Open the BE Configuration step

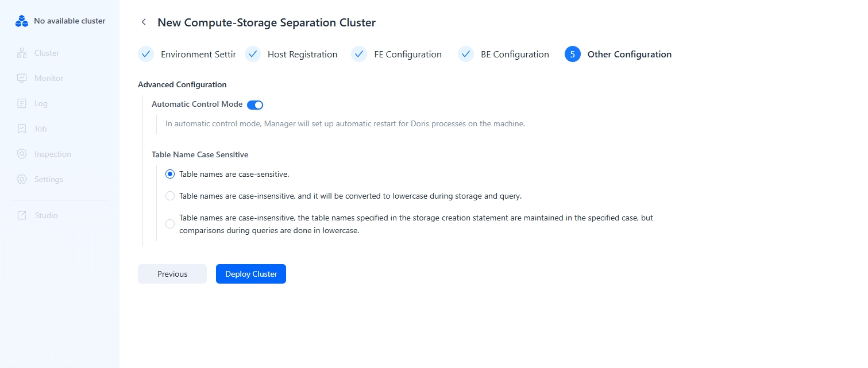(514, 55)
